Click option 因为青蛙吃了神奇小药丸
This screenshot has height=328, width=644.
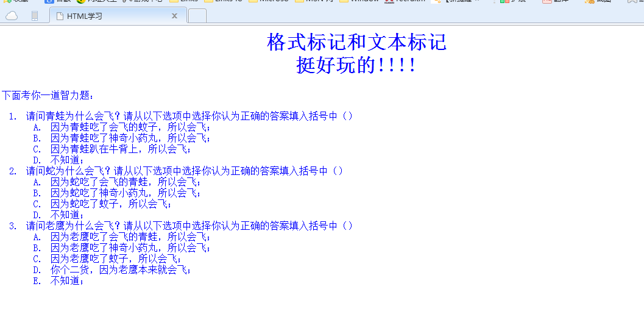point(130,138)
